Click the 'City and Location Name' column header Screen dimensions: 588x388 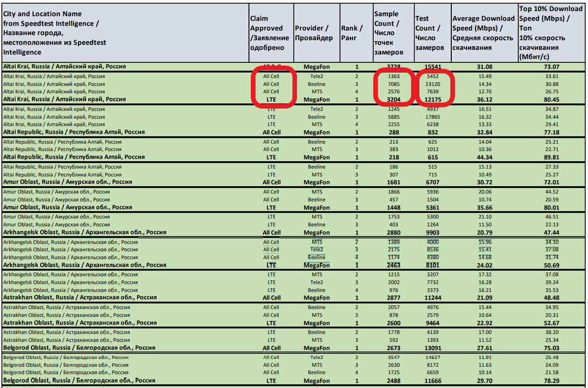[125, 33]
